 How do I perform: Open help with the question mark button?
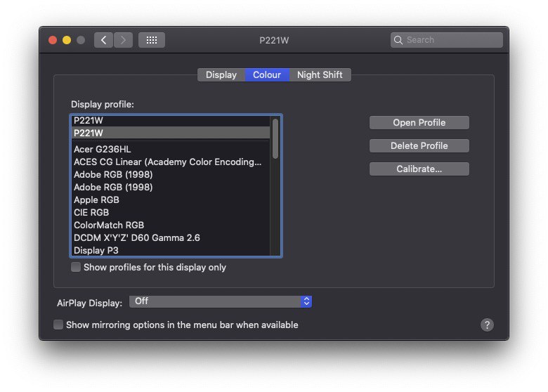(487, 325)
